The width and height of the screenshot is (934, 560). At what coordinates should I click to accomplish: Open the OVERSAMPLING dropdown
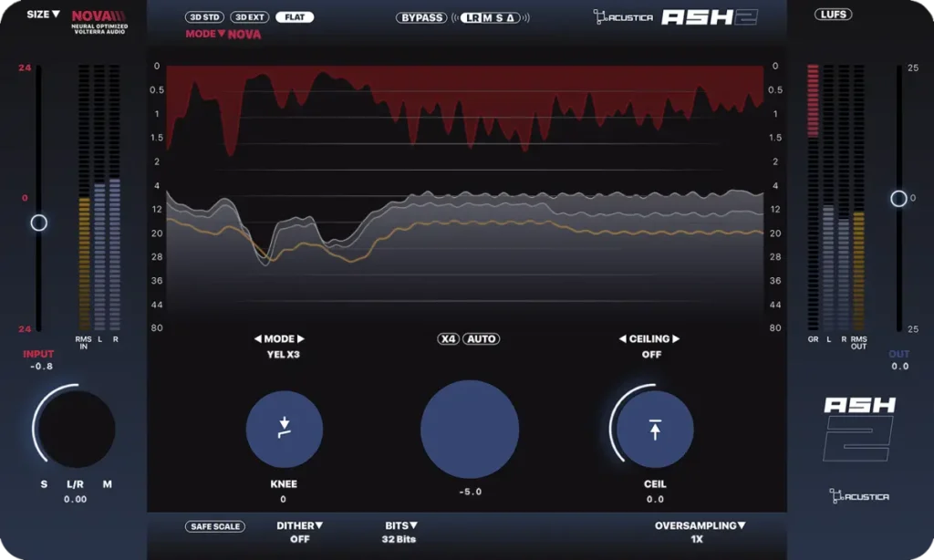coord(700,525)
